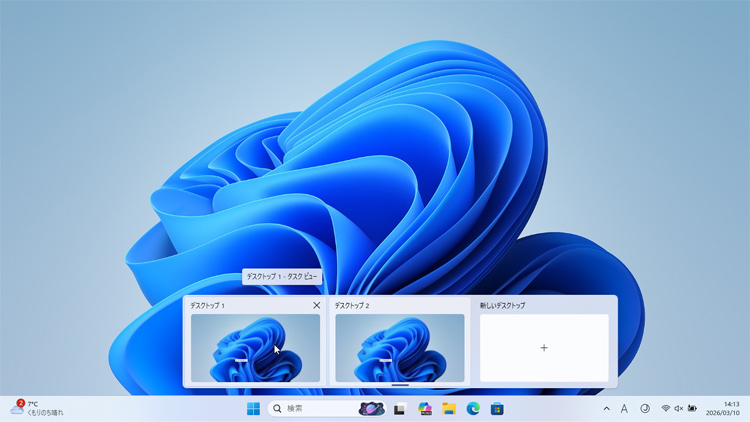Click the muted speaker volume icon
This screenshot has width=750, height=422.
(679, 408)
